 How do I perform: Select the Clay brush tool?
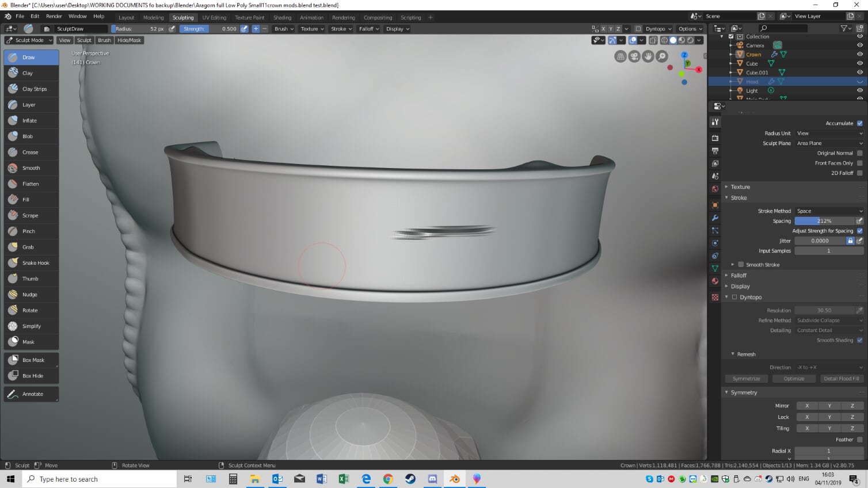tap(31, 73)
